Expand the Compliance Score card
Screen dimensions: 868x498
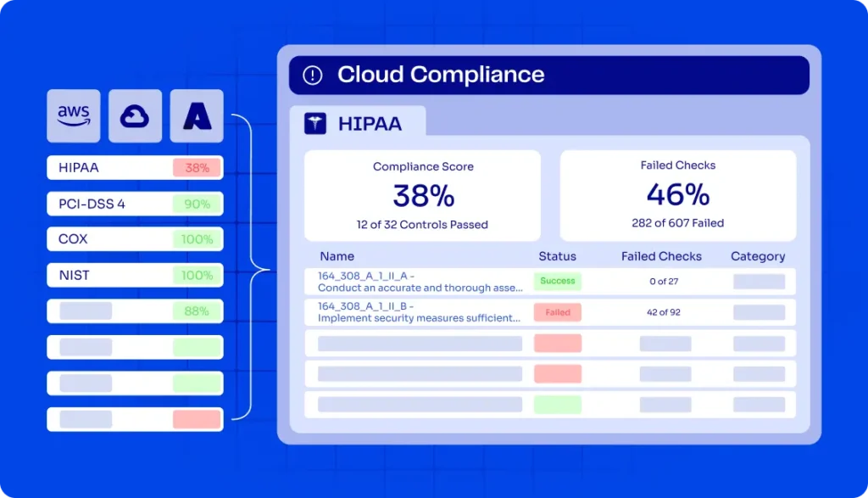click(x=422, y=195)
